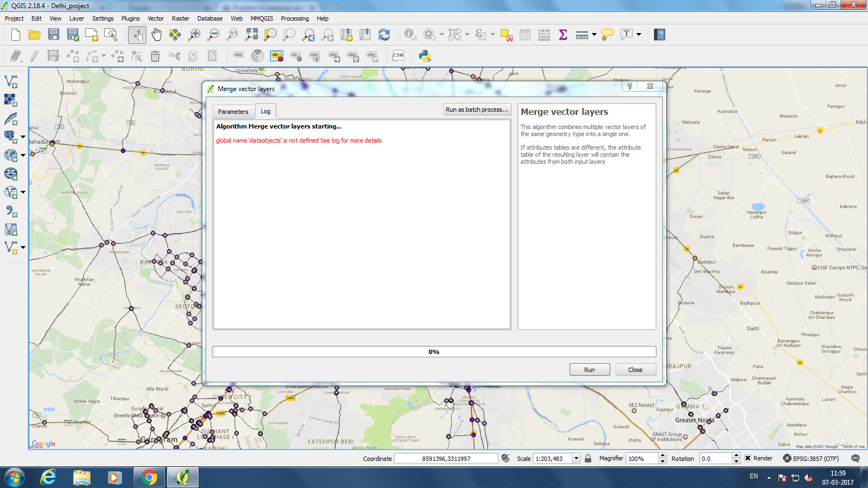Click the Show statistical summary sigma icon

pyautogui.click(x=563, y=35)
